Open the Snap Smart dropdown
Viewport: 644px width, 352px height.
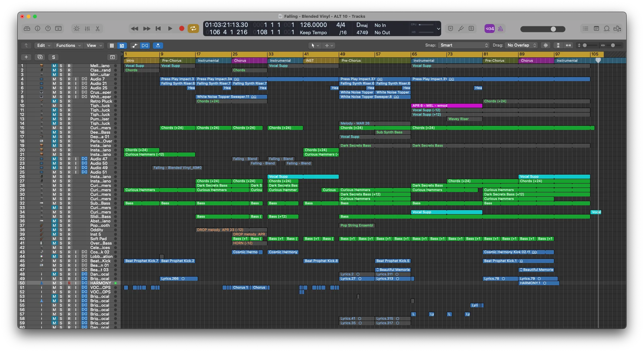463,45
